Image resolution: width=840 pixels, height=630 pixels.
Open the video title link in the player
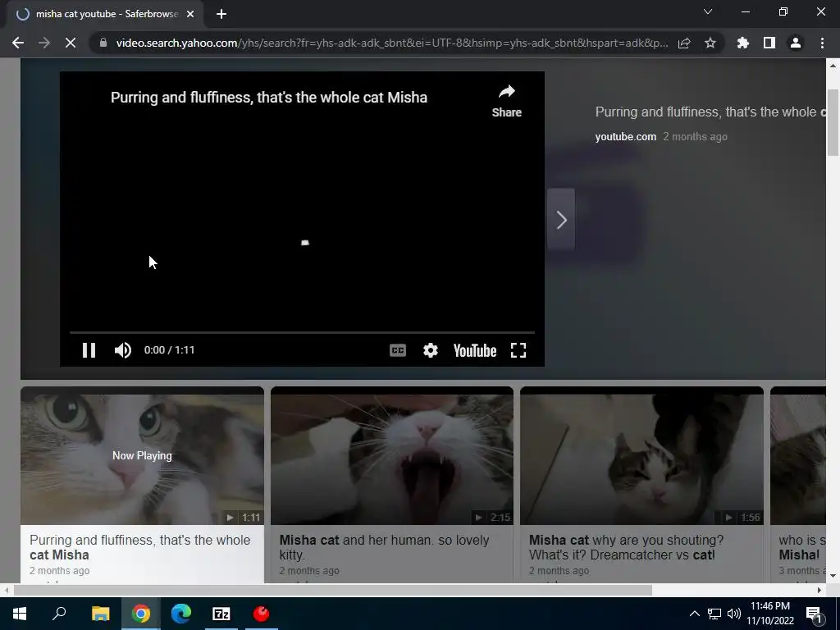(x=269, y=98)
